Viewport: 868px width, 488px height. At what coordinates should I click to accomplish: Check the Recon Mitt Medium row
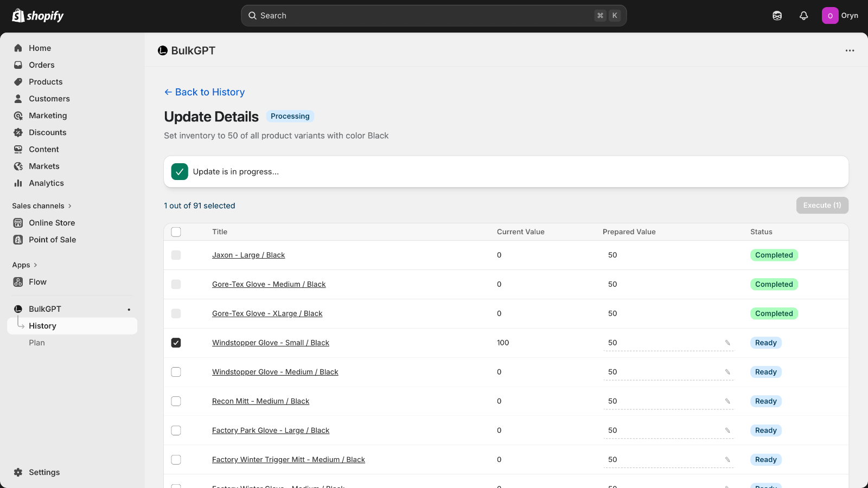(x=176, y=401)
